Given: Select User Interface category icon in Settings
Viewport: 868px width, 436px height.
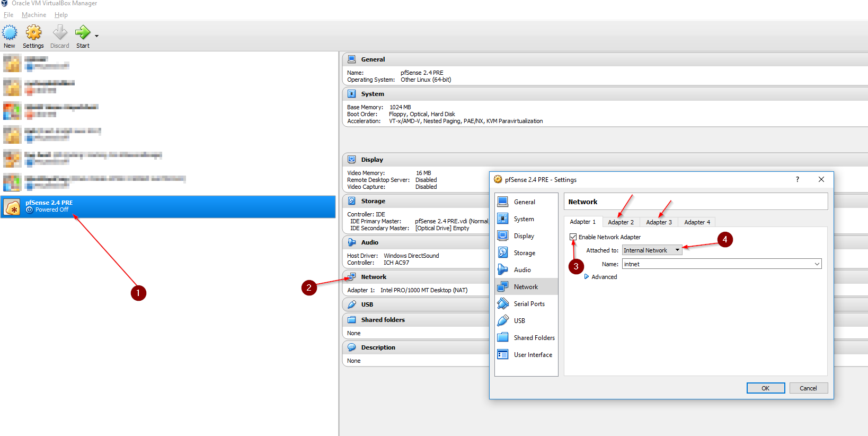Looking at the screenshot, I should click(503, 354).
